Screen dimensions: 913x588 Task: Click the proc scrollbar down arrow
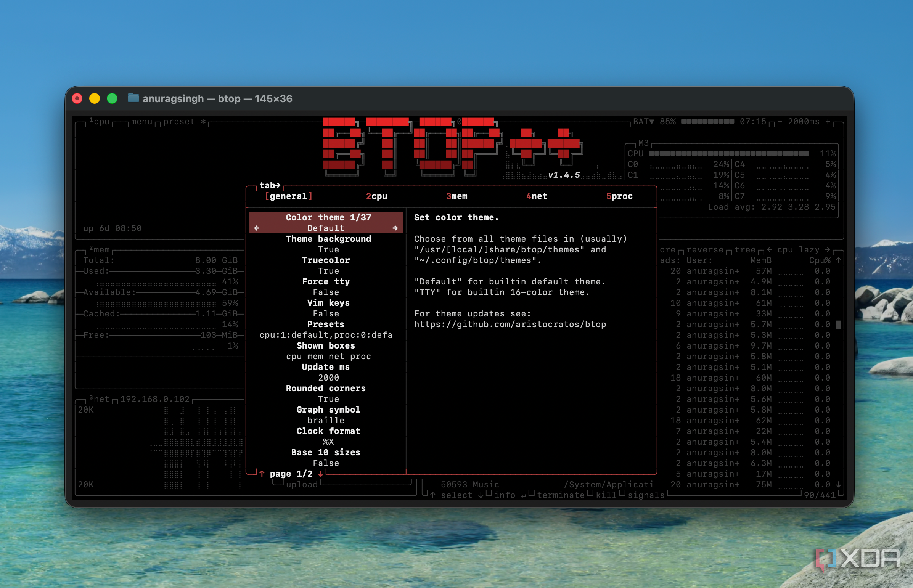click(839, 485)
